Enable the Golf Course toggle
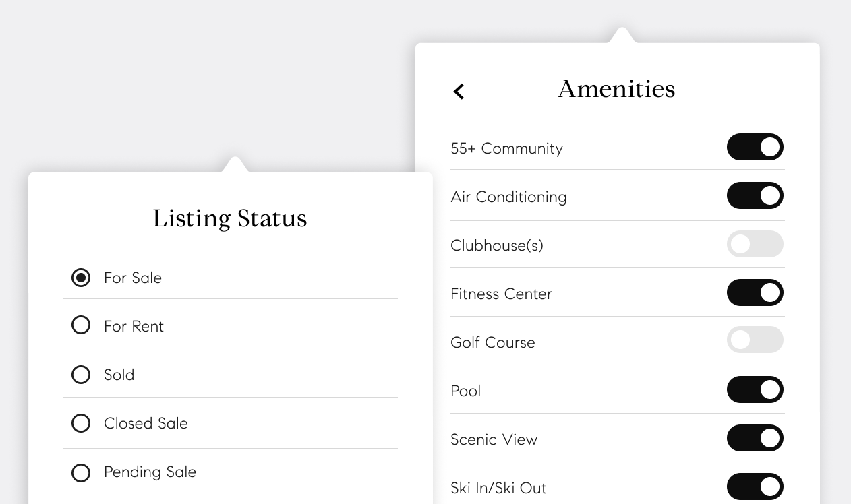The height and width of the screenshot is (504, 851). click(x=755, y=340)
